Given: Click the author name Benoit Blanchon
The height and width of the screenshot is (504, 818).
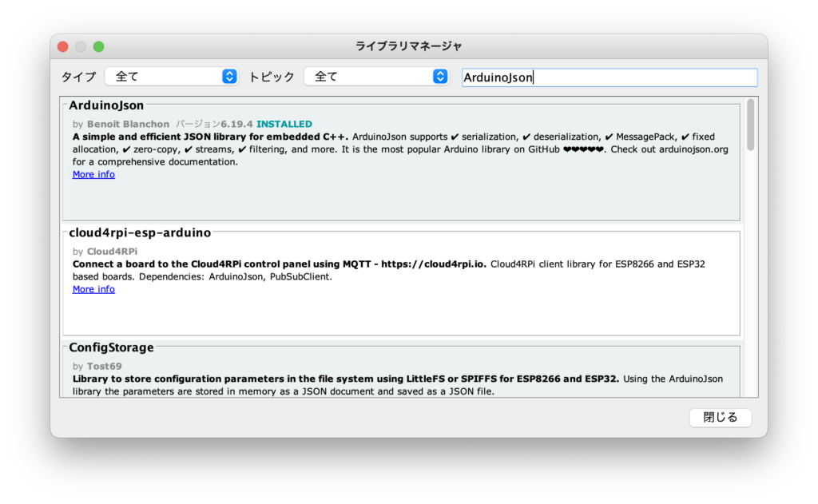Looking at the screenshot, I should [129, 124].
